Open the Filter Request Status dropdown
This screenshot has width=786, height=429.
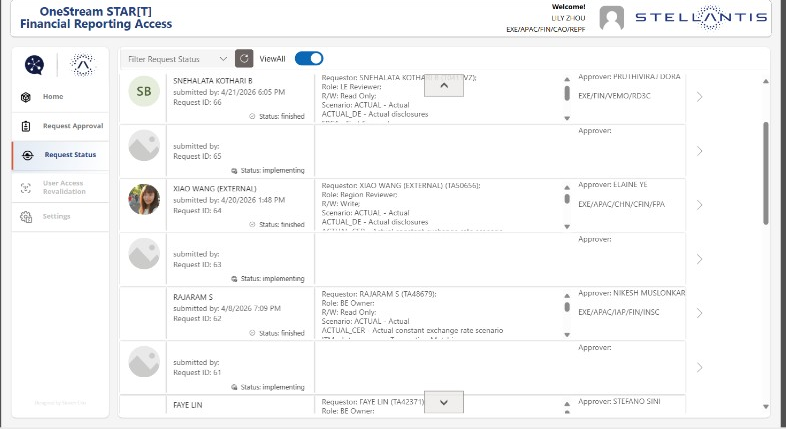pyautogui.click(x=177, y=59)
